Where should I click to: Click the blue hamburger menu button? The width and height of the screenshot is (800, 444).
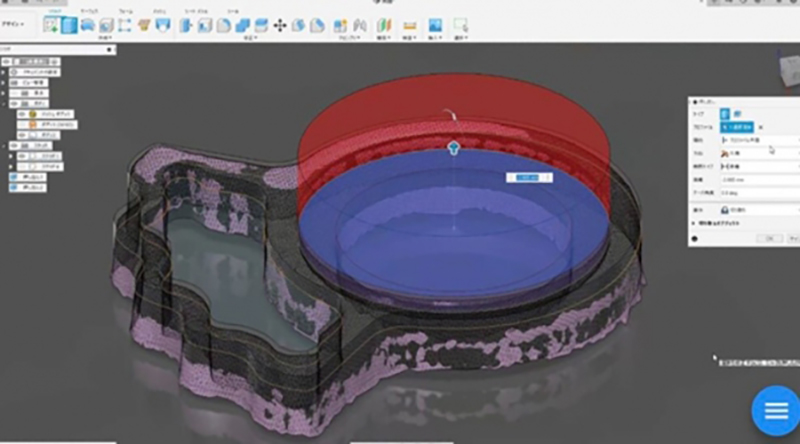[x=773, y=411]
